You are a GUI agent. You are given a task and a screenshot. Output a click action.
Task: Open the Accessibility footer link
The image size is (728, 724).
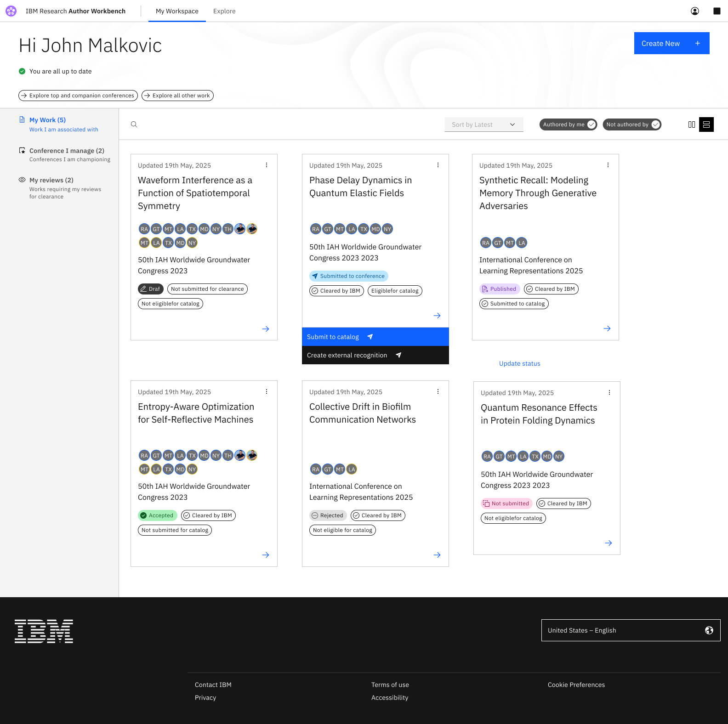390,697
